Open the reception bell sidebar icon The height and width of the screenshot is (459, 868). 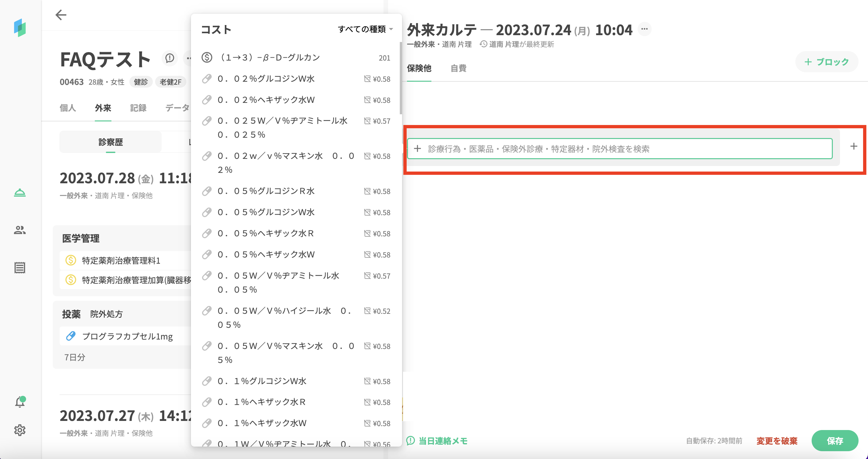point(20,193)
